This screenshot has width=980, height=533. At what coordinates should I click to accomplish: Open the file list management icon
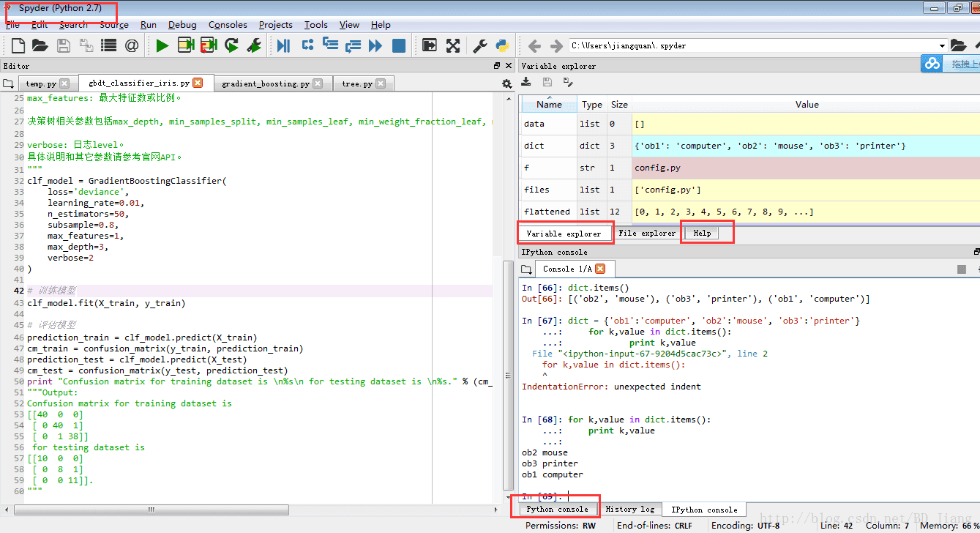[108, 46]
